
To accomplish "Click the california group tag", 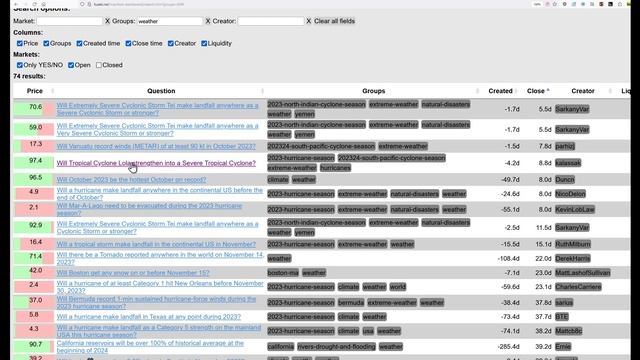I will click(x=280, y=347).
